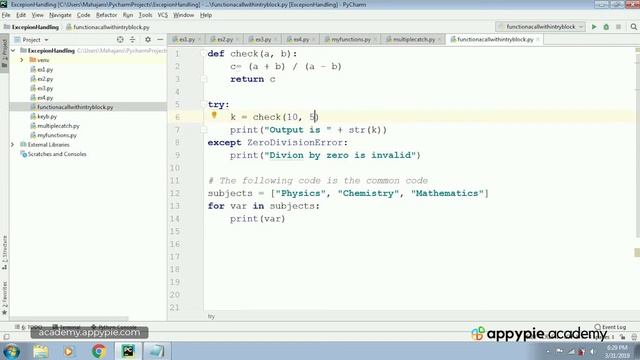The width and height of the screenshot is (640, 360).
Task: Toggle the Project tool window stripe button
Action: [4, 54]
